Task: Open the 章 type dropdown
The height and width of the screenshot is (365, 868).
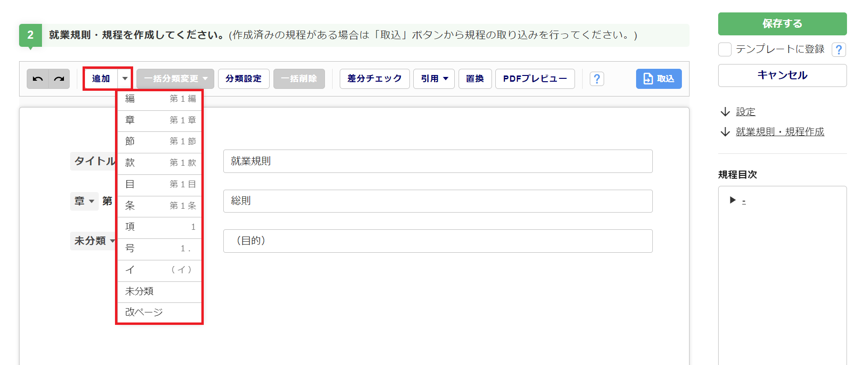Action: [84, 201]
